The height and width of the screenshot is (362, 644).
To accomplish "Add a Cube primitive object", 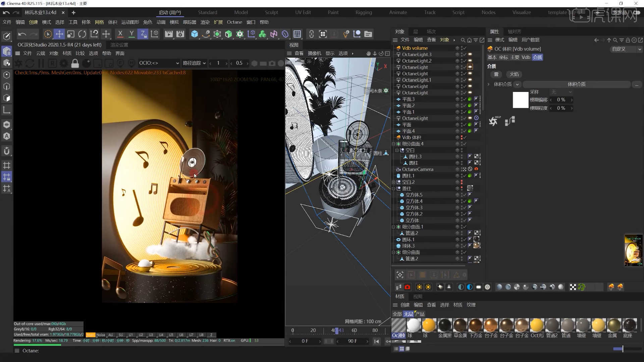I will click(195, 34).
